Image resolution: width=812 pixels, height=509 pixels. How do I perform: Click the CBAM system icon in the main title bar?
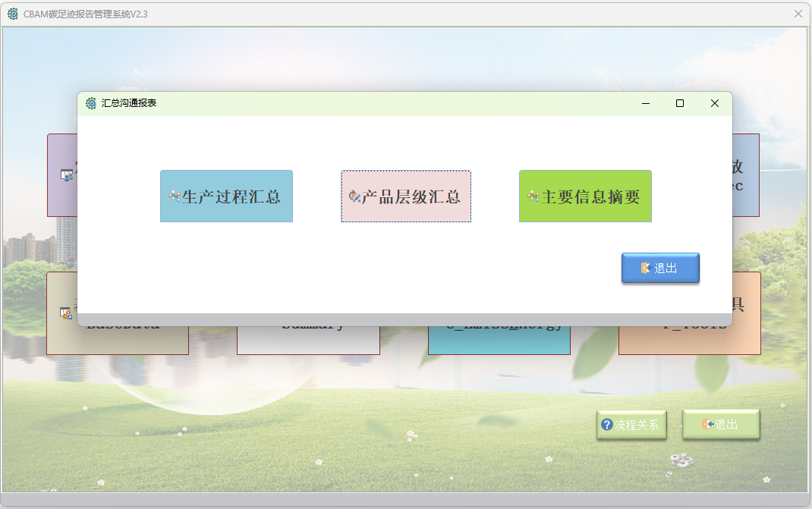point(11,13)
